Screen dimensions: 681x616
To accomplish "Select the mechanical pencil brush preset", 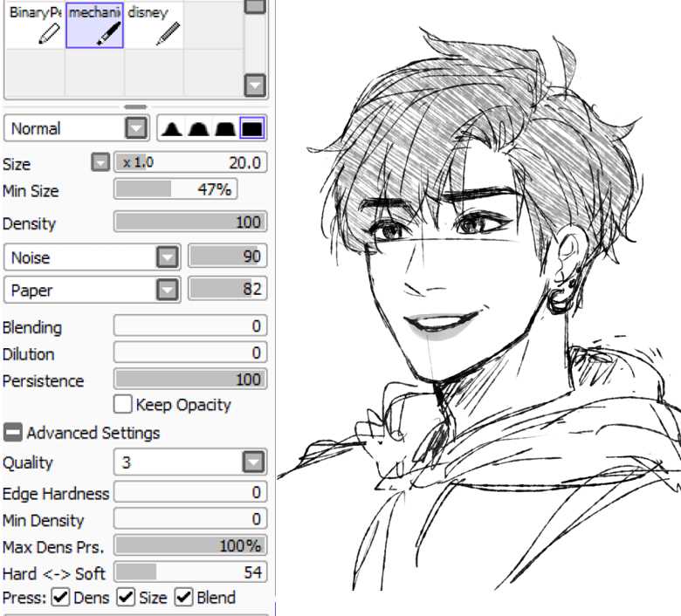I will point(94,25).
